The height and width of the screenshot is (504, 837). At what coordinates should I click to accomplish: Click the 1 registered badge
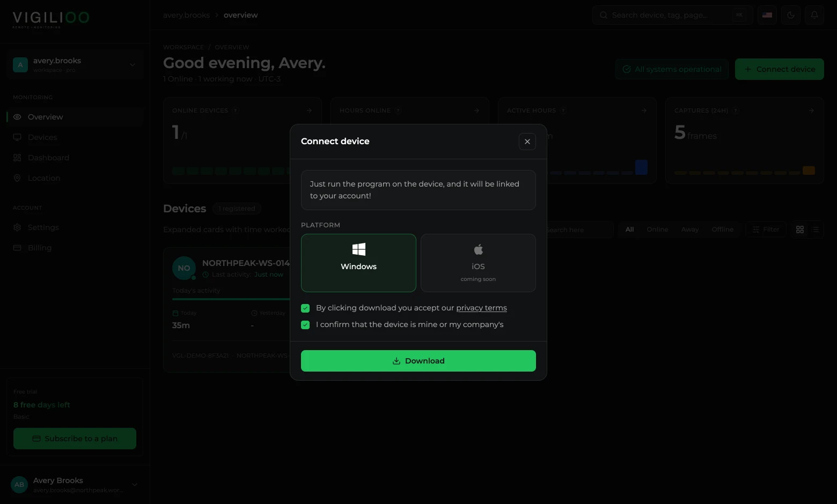coord(237,209)
